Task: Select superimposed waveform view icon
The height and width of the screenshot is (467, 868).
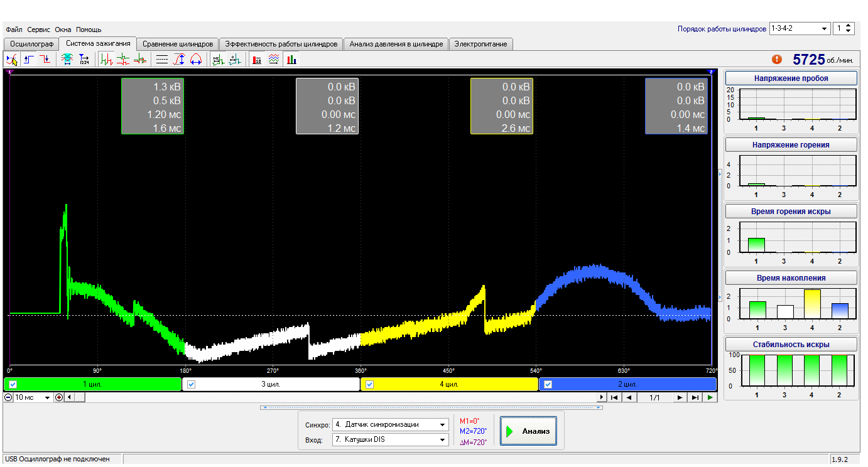Action: [140, 60]
